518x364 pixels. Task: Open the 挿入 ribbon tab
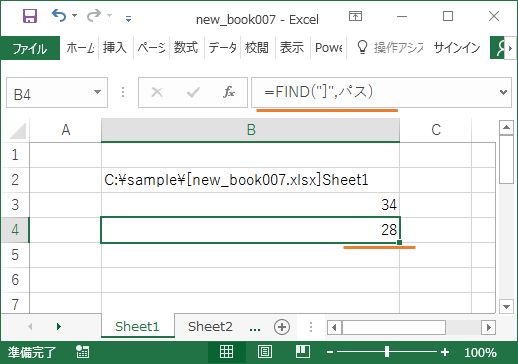point(115,48)
